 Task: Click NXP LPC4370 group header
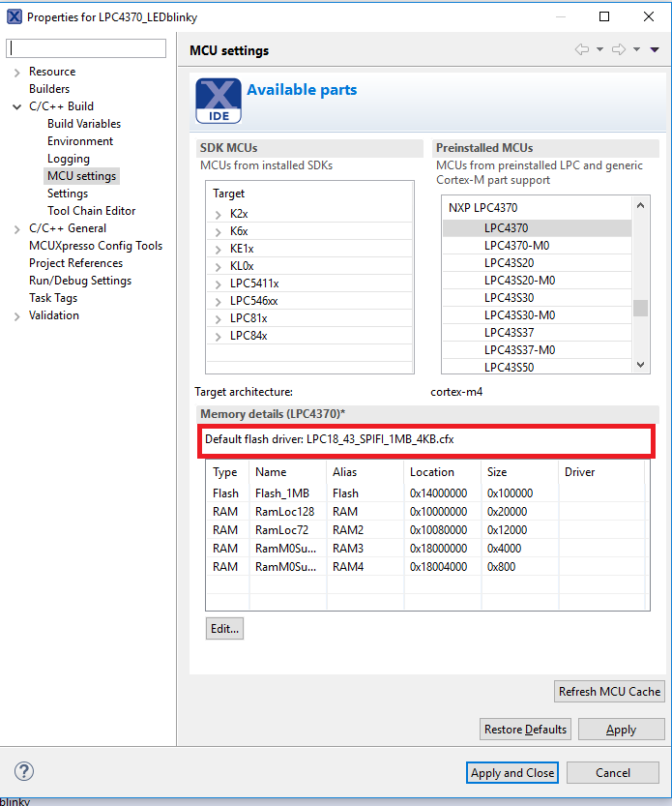(x=482, y=208)
